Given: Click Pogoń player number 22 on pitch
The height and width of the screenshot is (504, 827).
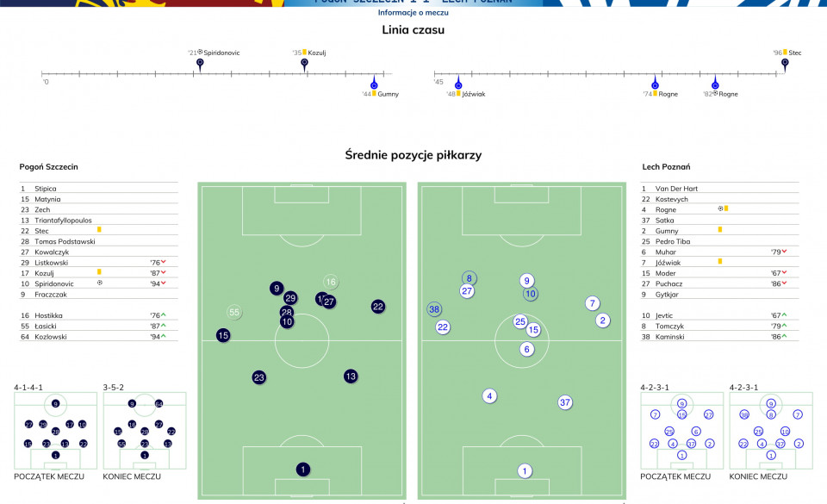Looking at the screenshot, I should pyautogui.click(x=377, y=307).
